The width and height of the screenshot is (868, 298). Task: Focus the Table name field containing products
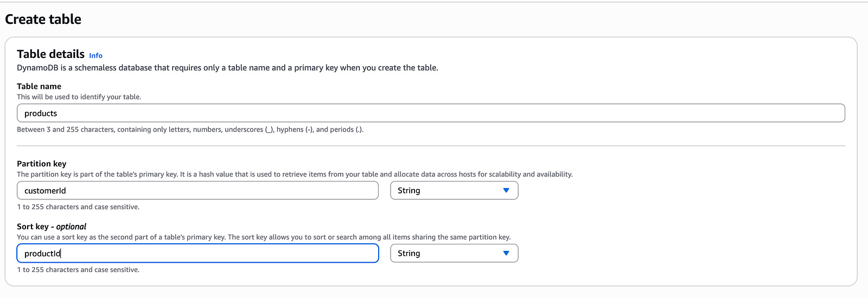431,113
